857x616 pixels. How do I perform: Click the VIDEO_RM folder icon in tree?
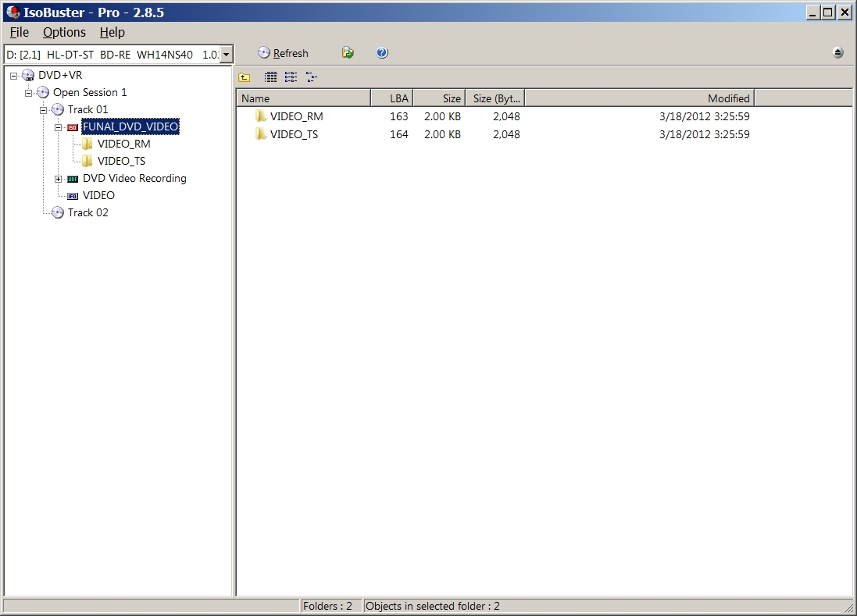pyautogui.click(x=87, y=144)
